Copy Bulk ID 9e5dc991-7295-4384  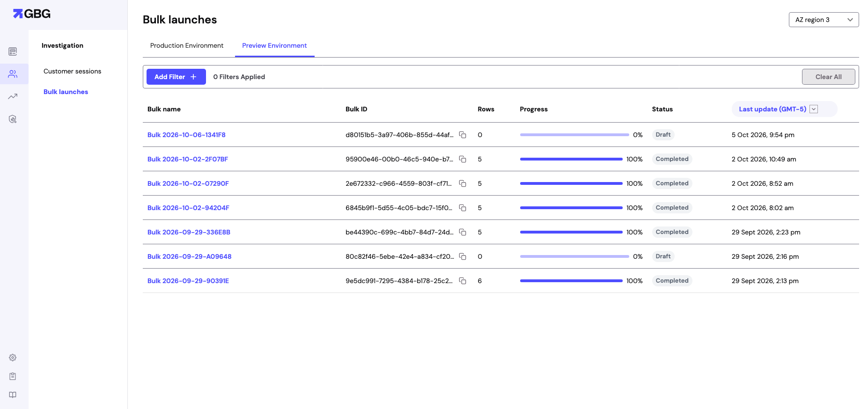(x=463, y=281)
